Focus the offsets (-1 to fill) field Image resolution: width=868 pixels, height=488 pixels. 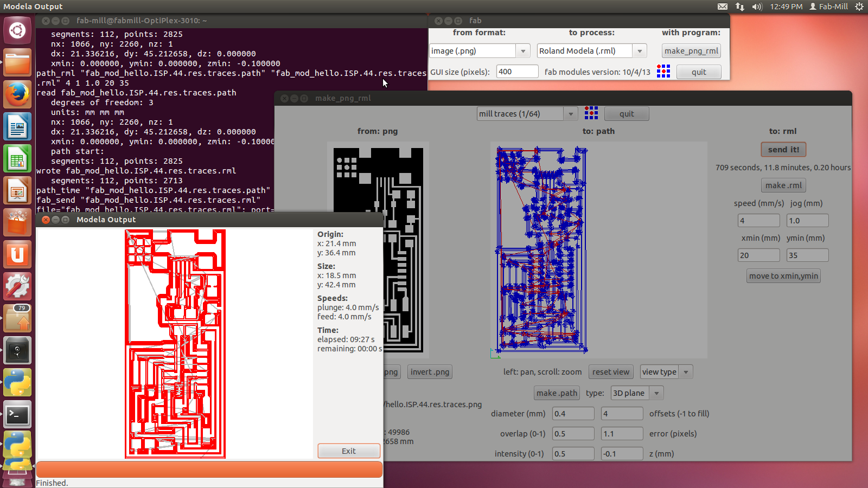click(622, 414)
